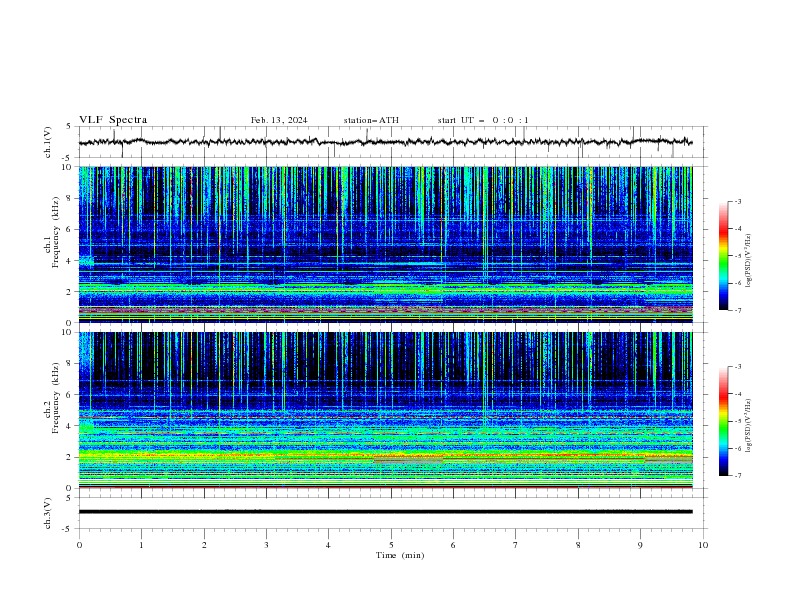
Task: Click the ch.1 voltage waveform trace
Action: point(385,142)
